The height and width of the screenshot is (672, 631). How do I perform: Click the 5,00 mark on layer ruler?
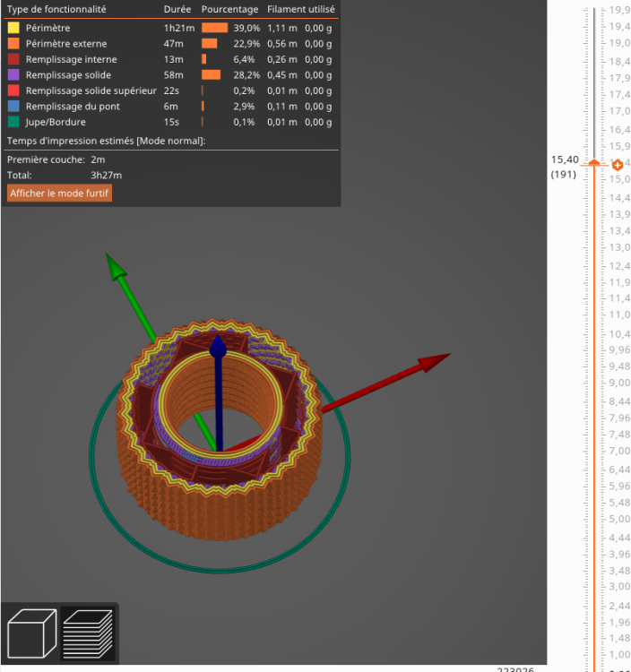click(x=619, y=519)
